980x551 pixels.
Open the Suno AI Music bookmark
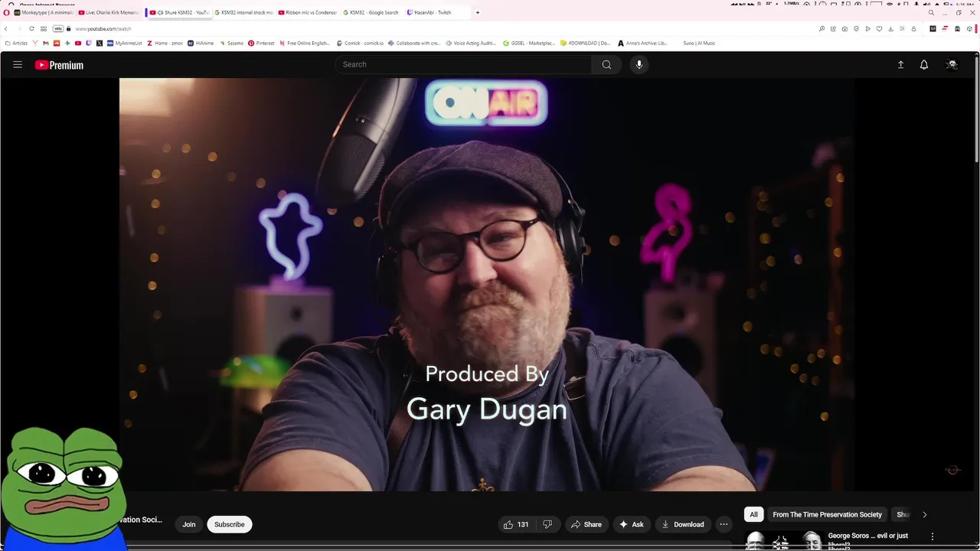699,44
